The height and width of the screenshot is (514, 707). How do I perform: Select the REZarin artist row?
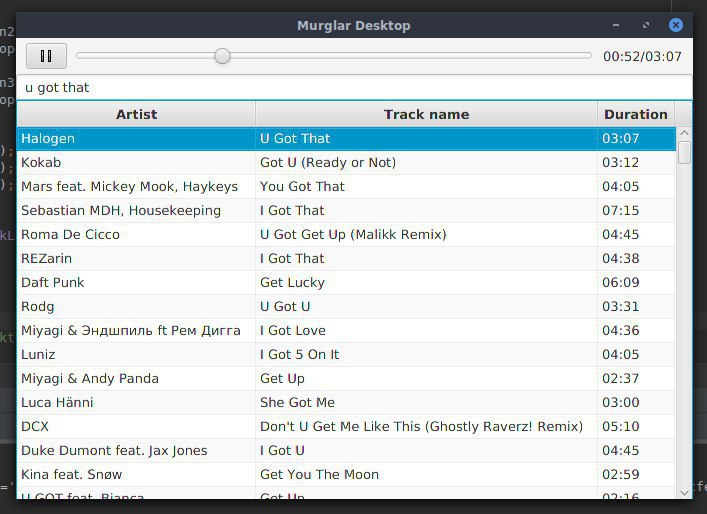136,258
